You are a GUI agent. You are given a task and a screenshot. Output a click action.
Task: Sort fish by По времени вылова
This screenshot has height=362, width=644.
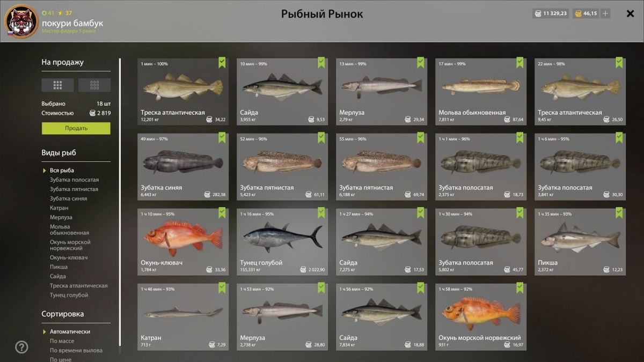click(76, 350)
